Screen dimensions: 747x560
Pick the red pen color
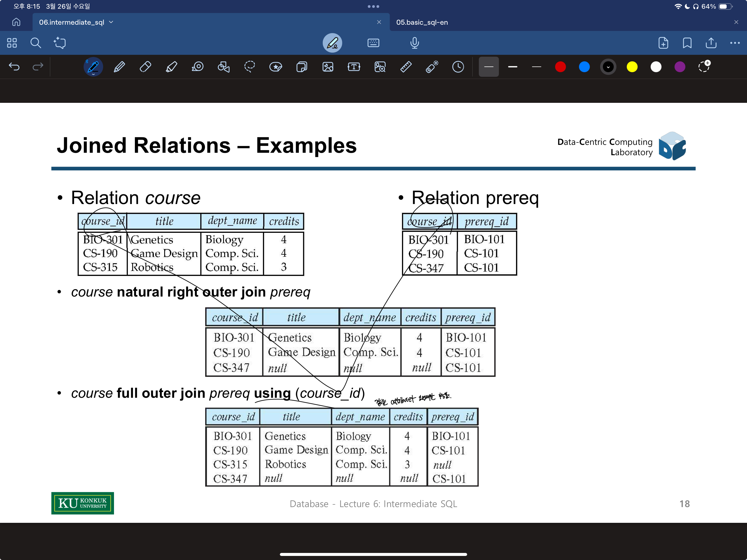[x=560, y=67]
